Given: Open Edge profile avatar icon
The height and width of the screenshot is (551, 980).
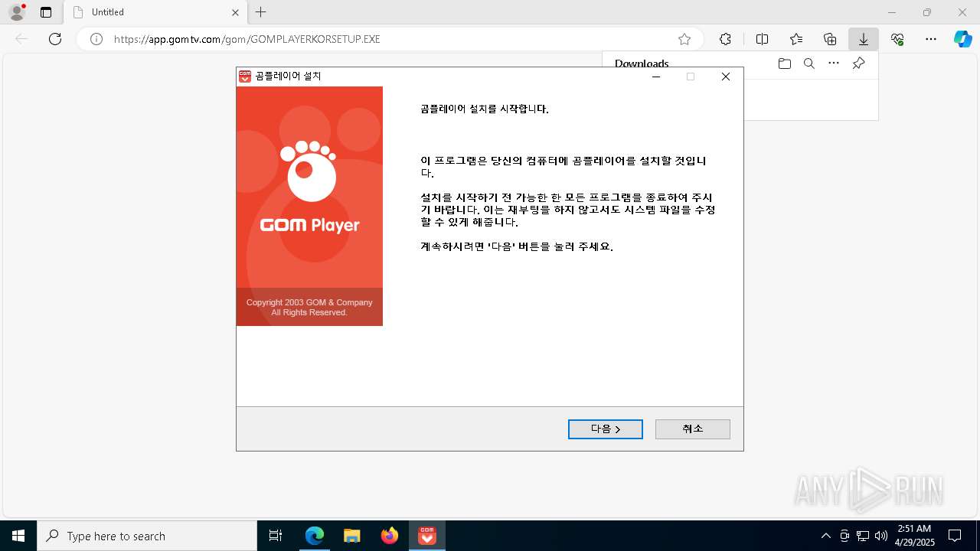Looking at the screenshot, I should click(16, 12).
